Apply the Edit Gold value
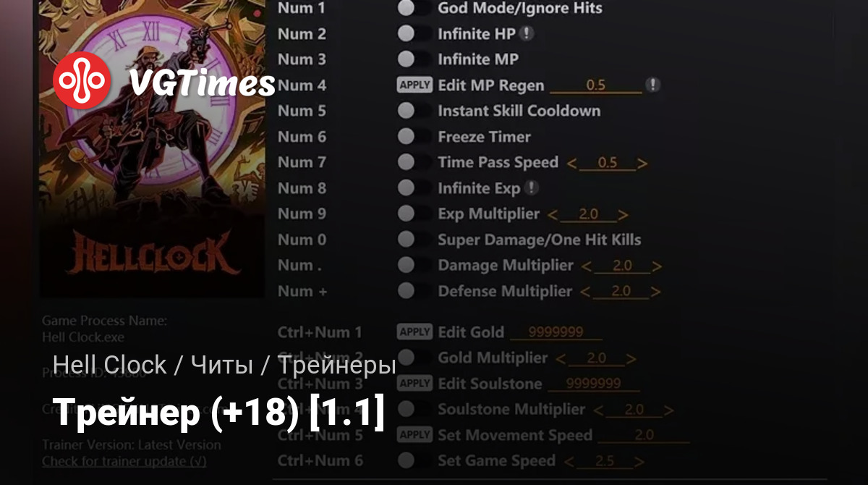The width and height of the screenshot is (868, 485). (414, 332)
